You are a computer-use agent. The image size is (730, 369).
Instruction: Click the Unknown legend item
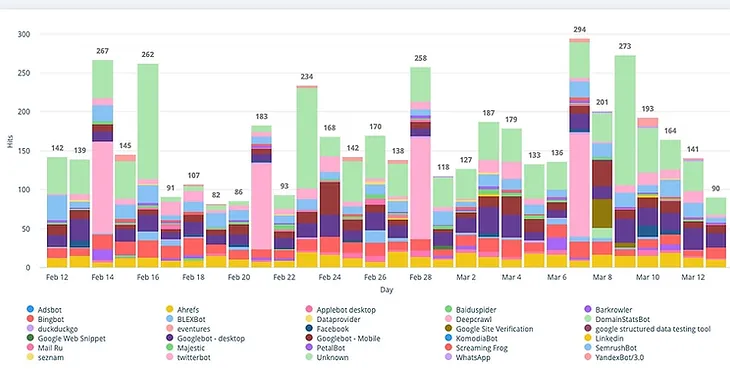click(327, 357)
